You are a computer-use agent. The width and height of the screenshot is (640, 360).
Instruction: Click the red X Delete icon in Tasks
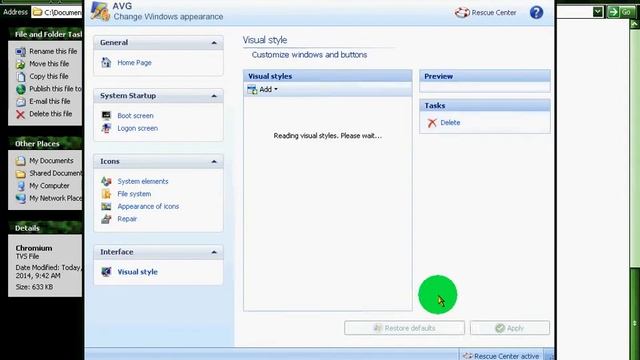(432, 123)
